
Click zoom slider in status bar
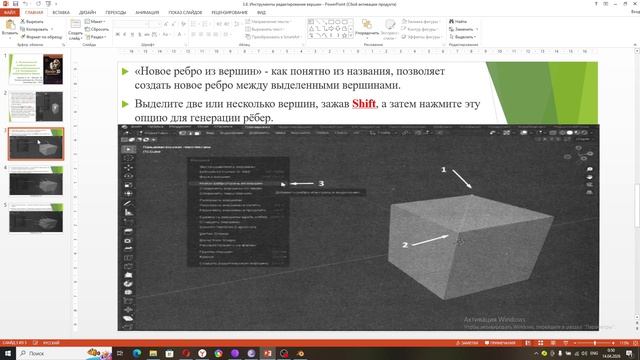595,343
